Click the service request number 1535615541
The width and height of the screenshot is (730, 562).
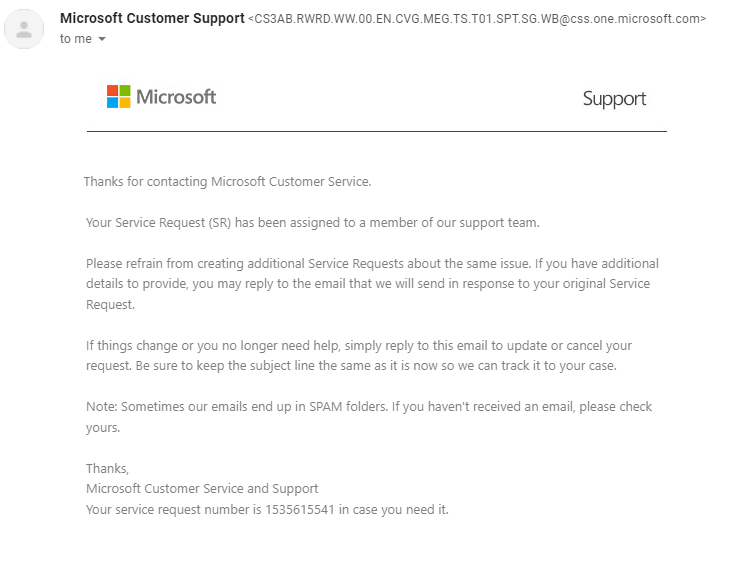[x=300, y=510]
